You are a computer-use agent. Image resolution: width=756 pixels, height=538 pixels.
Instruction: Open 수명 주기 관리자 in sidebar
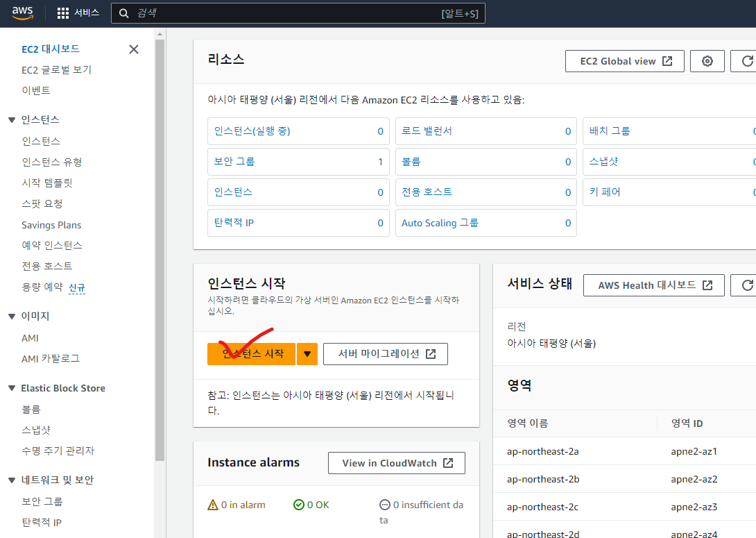(x=58, y=451)
